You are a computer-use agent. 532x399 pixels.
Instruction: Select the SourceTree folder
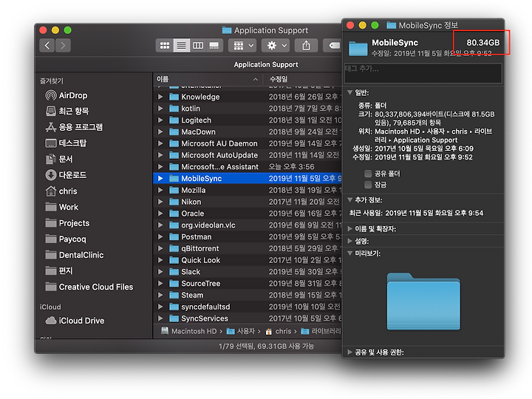248,284
